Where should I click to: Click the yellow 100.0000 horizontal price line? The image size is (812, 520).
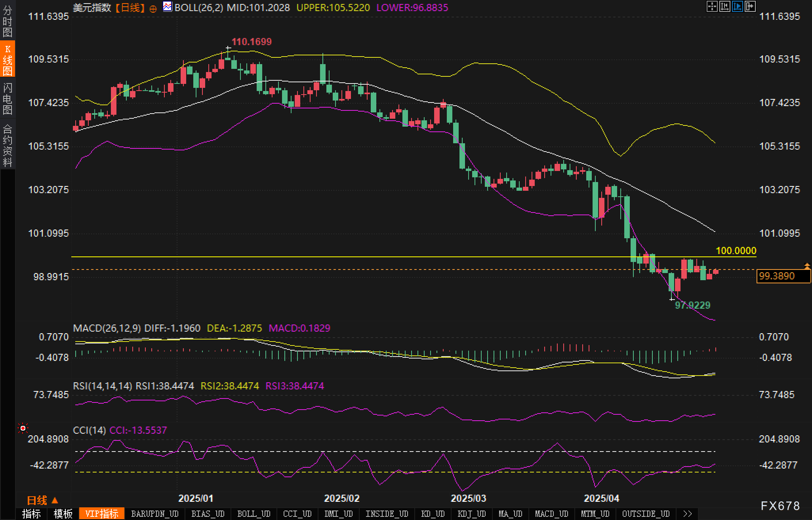point(396,257)
